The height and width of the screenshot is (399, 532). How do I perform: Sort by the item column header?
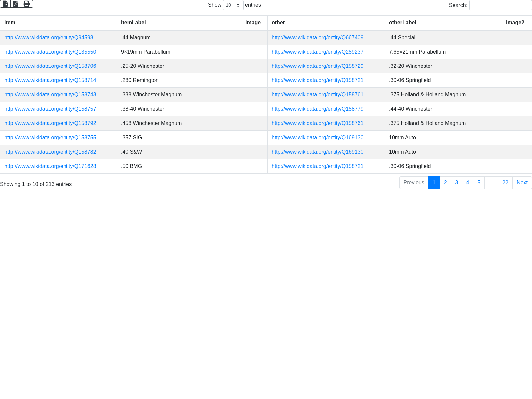click(59, 23)
